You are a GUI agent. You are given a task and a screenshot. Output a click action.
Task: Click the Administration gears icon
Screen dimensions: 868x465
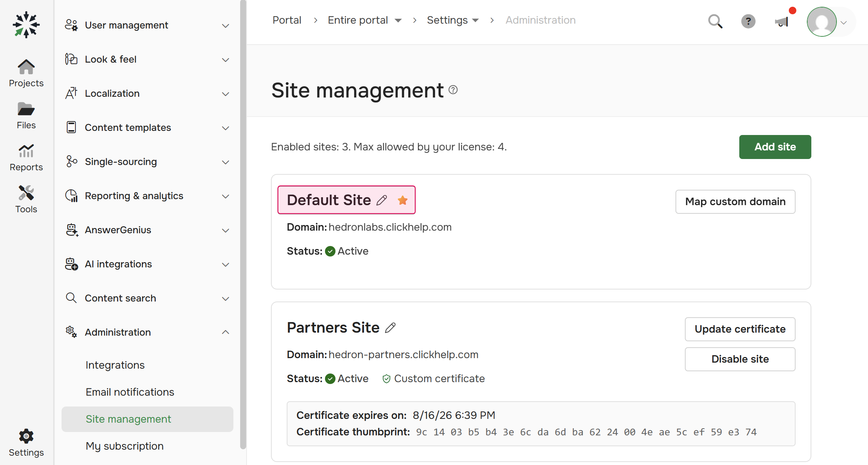[71, 332]
